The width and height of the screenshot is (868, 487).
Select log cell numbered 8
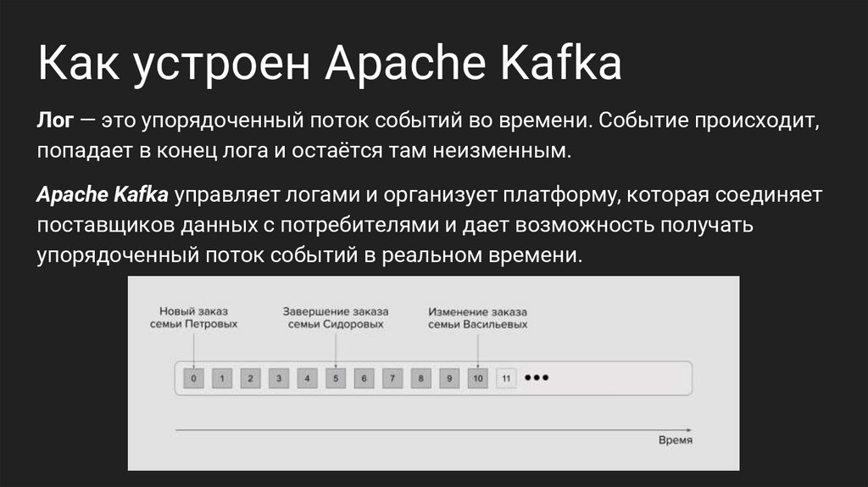coord(420,378)
